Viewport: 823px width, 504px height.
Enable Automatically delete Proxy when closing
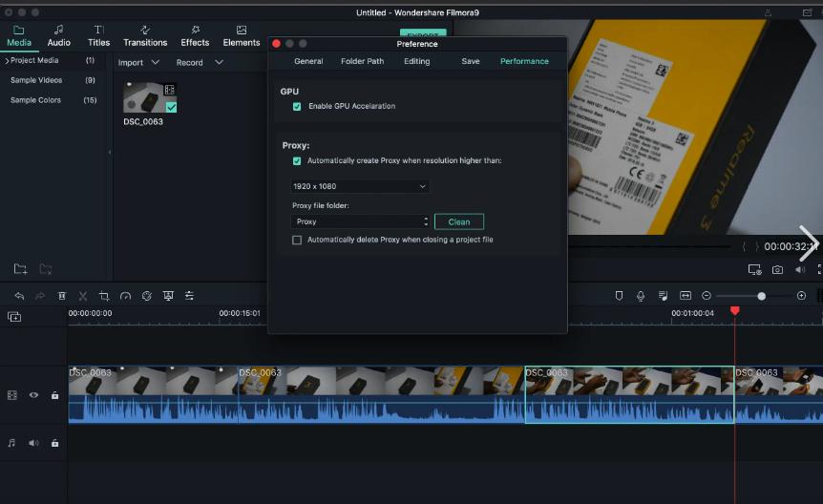[297, 240]
